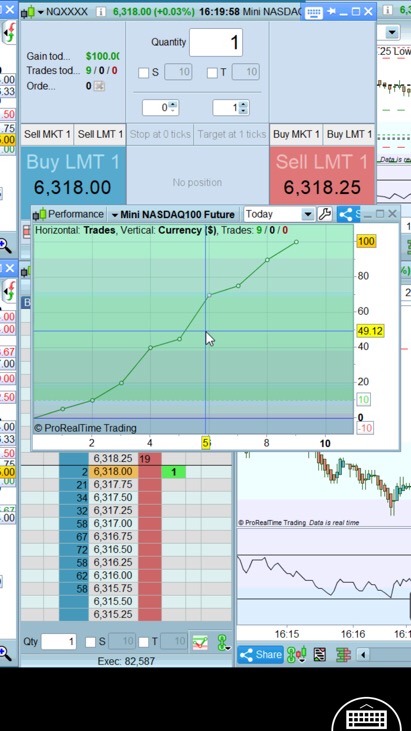411x731 pixels.
Task: Click the Exec: 82,587 status text
Action: 126,661
